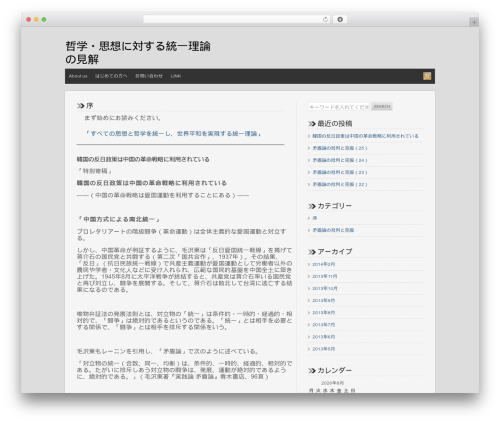Click the カテゴリー sidebar heading
The height and width of the screenshot is (423, 500).
coord(334,206)
